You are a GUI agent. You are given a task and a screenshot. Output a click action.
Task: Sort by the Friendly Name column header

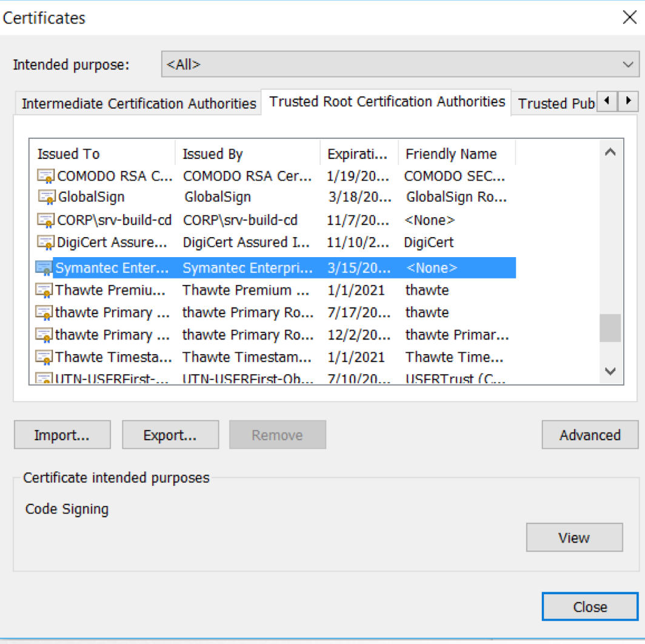tap(456, 154)
